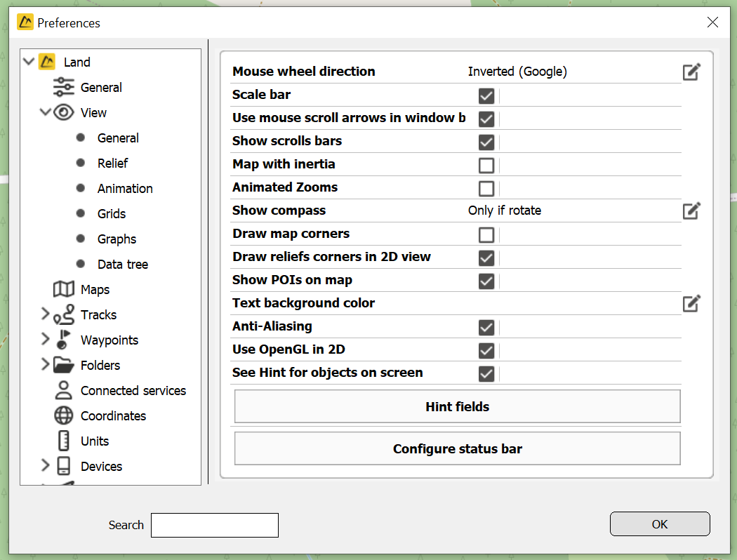Viewport: 737px width, 560px height.
Task: Enable Map with inertia
Action: (486, 165)
